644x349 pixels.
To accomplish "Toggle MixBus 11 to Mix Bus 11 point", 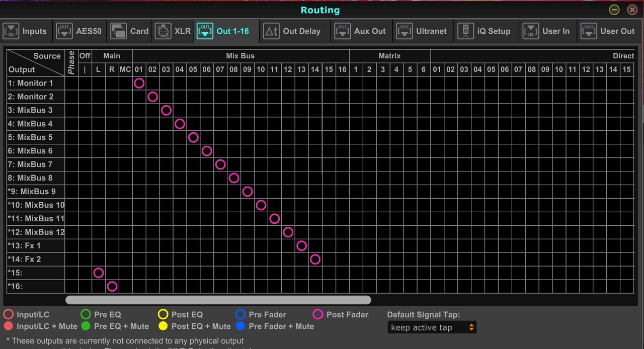I will (275, 219).
